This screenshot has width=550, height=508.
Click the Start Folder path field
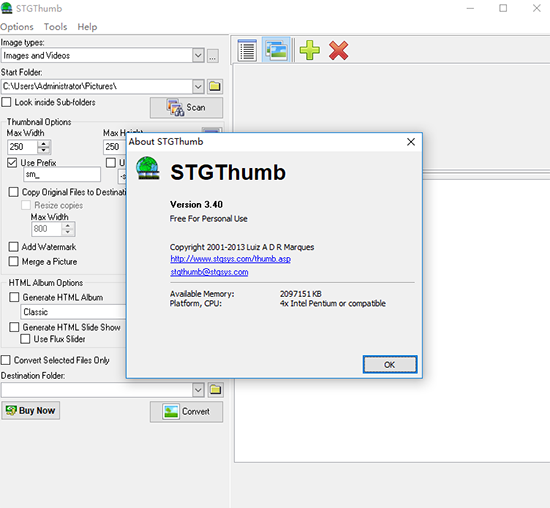coord(97,86)
